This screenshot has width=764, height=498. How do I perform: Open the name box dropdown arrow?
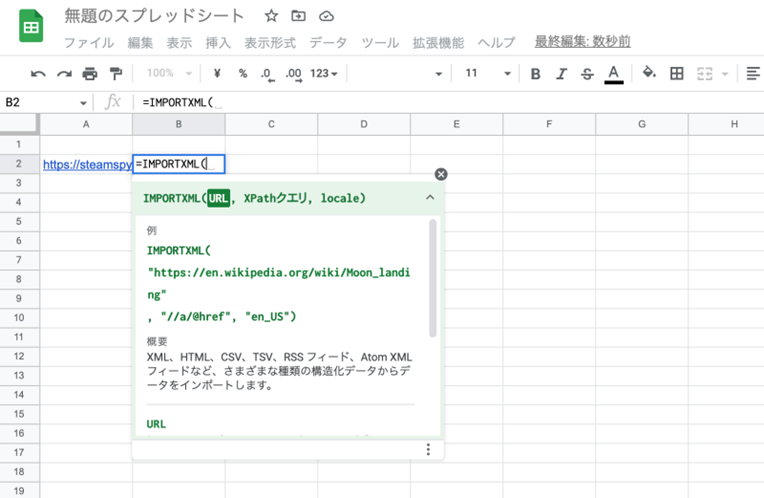click(83, 103)
